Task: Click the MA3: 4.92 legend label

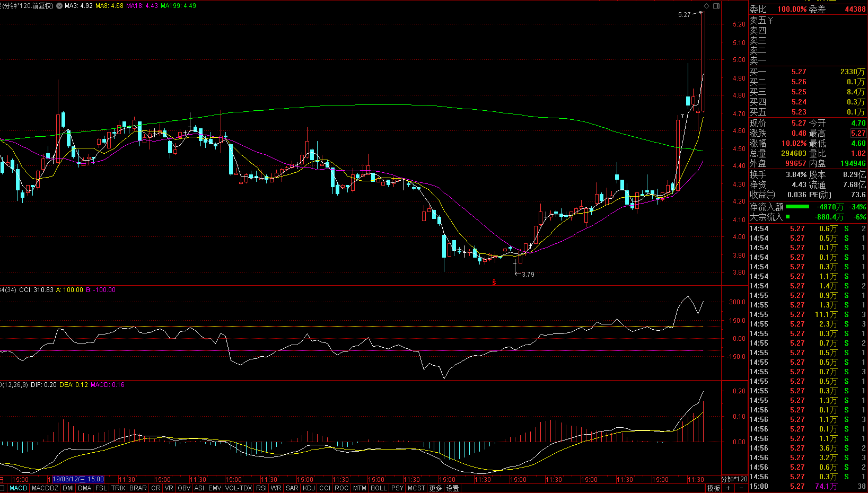Action: pyautogui.click(x=78, y=6)
